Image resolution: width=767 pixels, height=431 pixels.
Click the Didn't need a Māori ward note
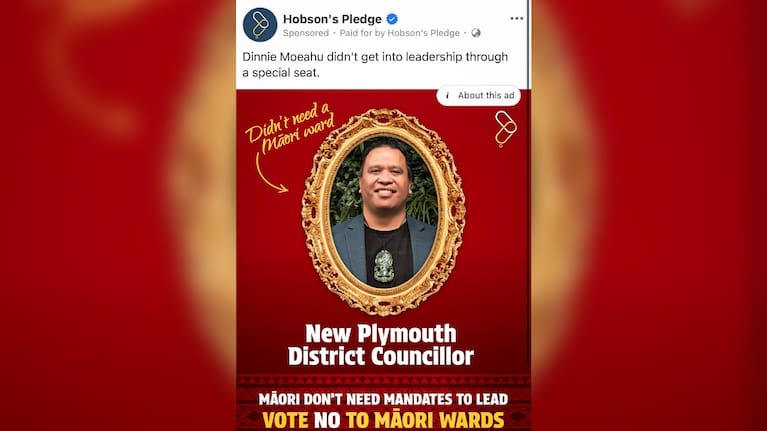pyautogui.click(x=291, y=127)
